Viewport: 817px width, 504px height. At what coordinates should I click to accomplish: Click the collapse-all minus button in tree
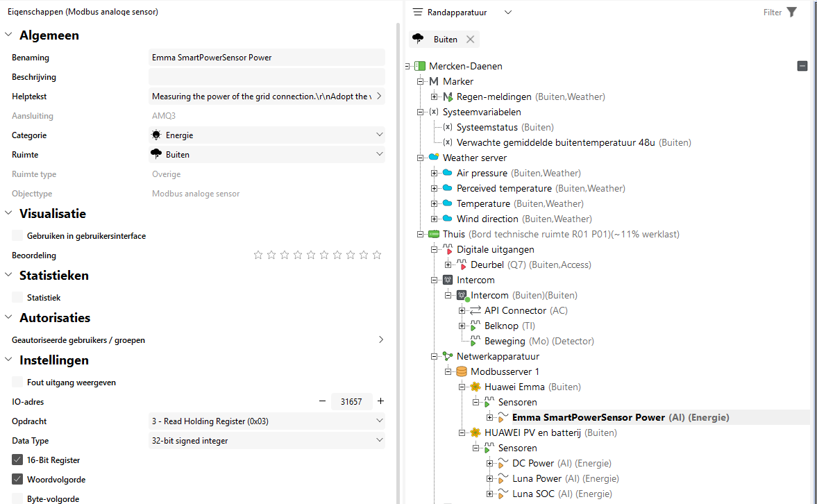[802, 66]
